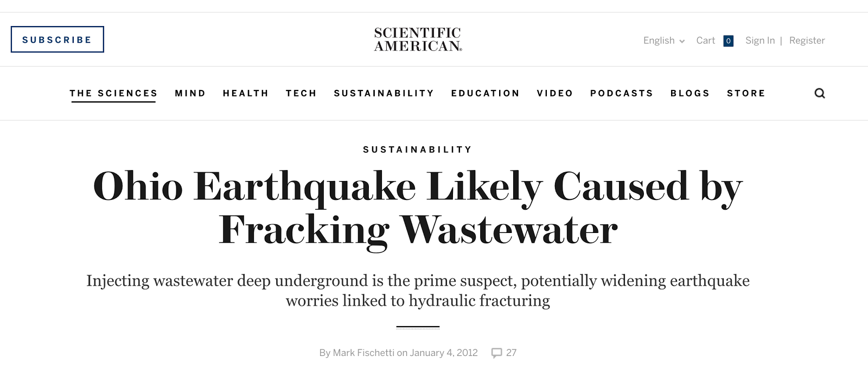Screen dimensions: 868x382
Task: Click the Register link
Action: pos(807,41)
